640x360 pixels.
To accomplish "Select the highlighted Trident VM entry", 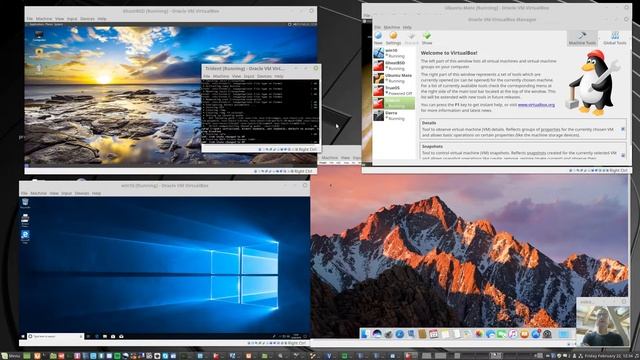I will tap(394, 103).
